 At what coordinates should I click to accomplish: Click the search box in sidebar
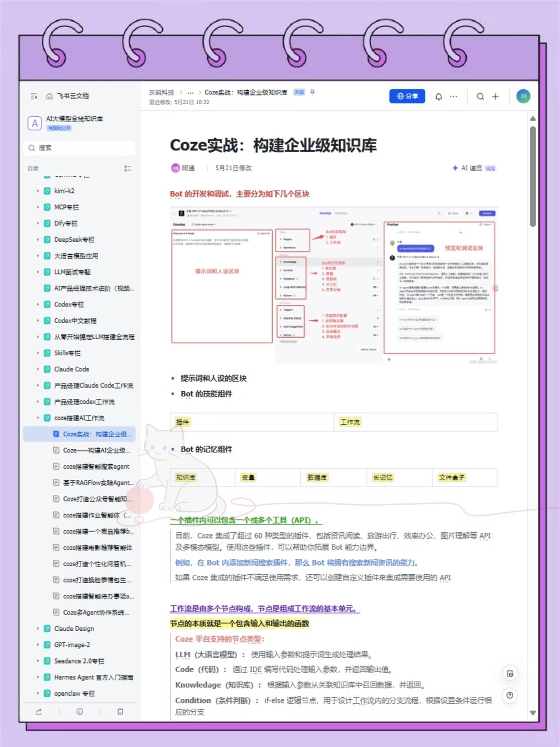click(x=79, y=148)
